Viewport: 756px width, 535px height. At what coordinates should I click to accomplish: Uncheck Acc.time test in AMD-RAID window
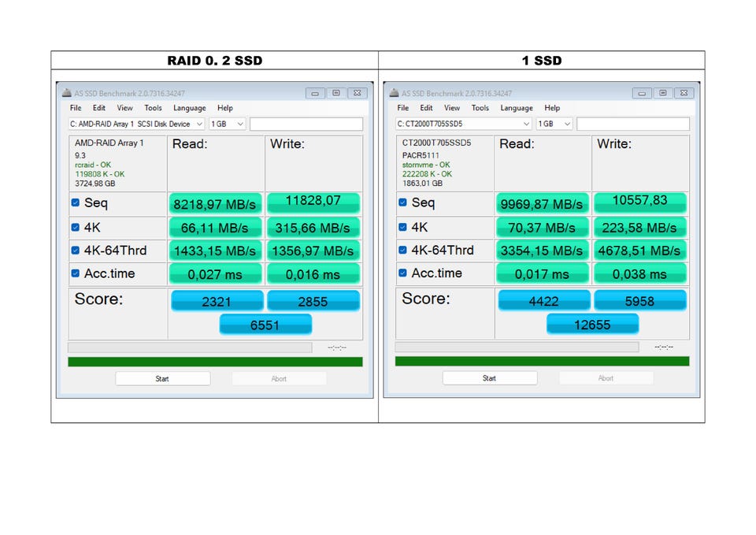pos(76,273)
